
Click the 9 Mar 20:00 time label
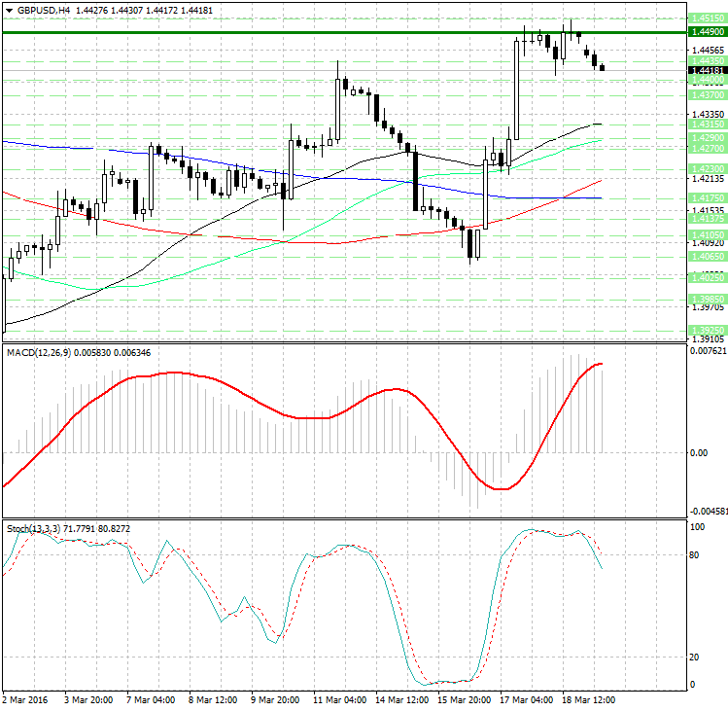click(x=275, y=700)
